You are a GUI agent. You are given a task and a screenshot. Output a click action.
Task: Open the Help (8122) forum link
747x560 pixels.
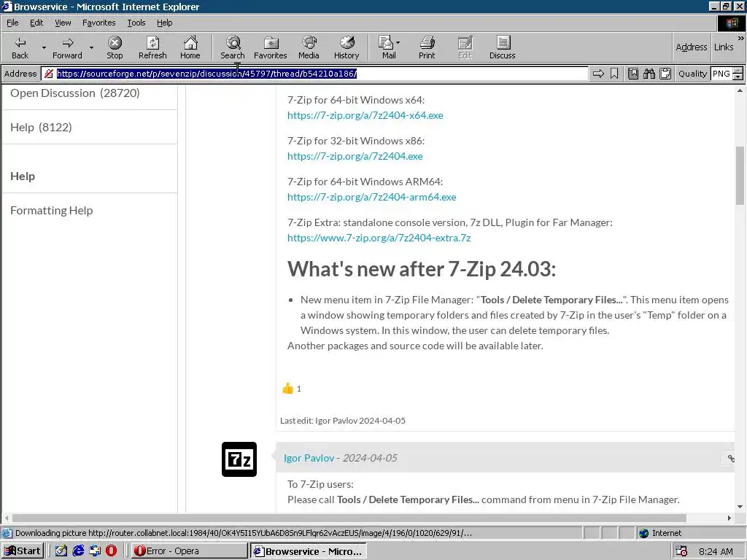41,128
